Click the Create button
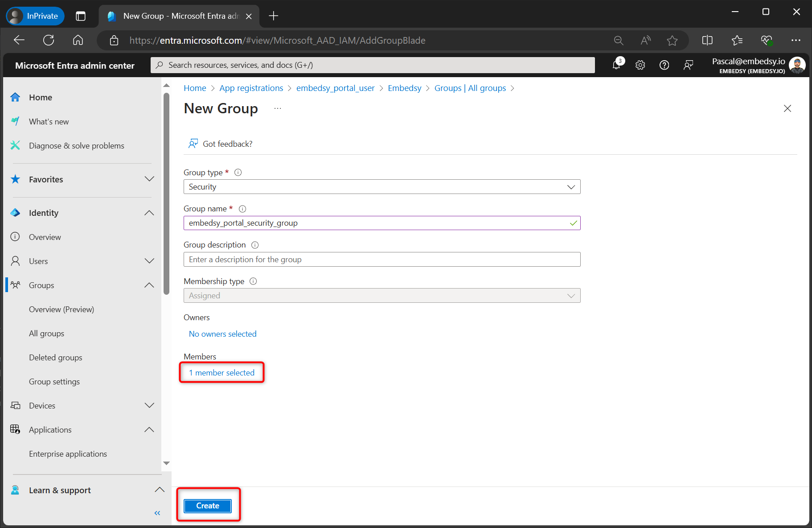This screenshot has width=812, height=528. tap(207, 506)
